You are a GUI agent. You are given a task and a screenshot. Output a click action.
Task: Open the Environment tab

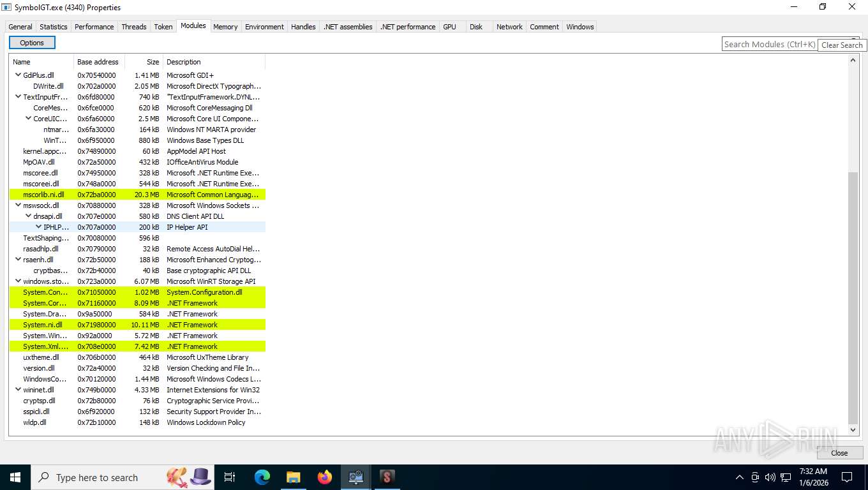(264, 27)
